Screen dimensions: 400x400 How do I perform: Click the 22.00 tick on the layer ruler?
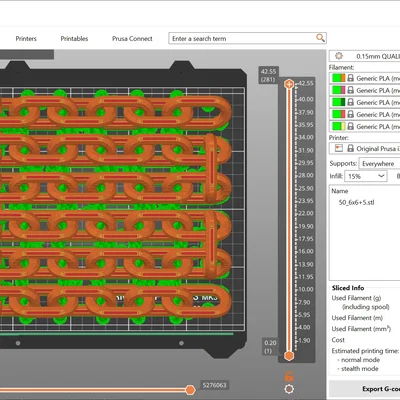[305, 213]
